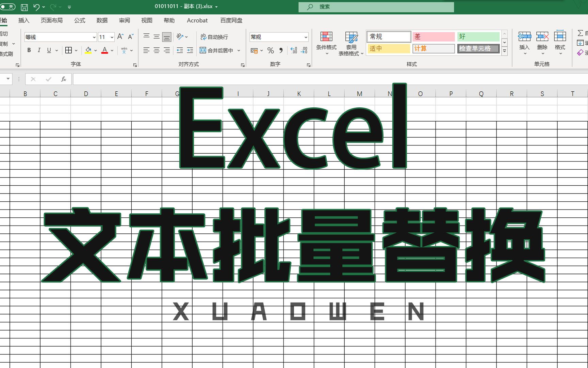This screenshot has height=368, width=588.
Task: Click the increase indent icon
Action: [x=190, y=50]
